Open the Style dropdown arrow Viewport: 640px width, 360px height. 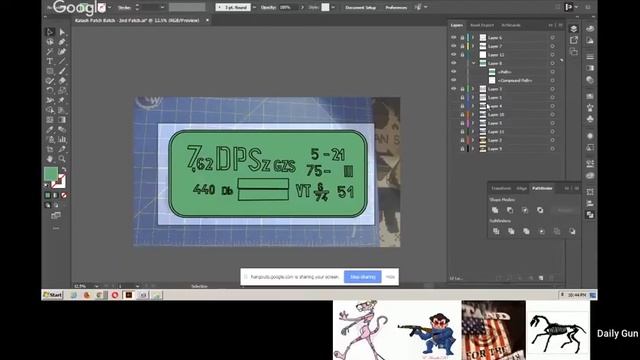tap(333, 7)
